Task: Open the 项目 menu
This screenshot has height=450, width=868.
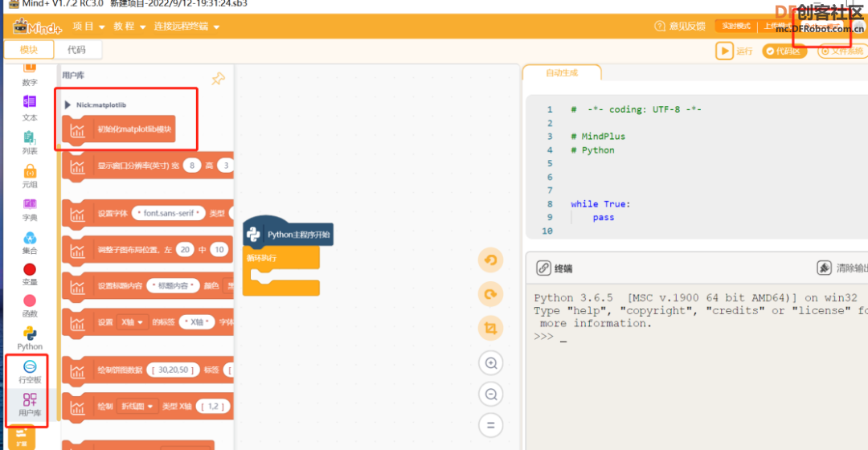Action: (88, 27)
